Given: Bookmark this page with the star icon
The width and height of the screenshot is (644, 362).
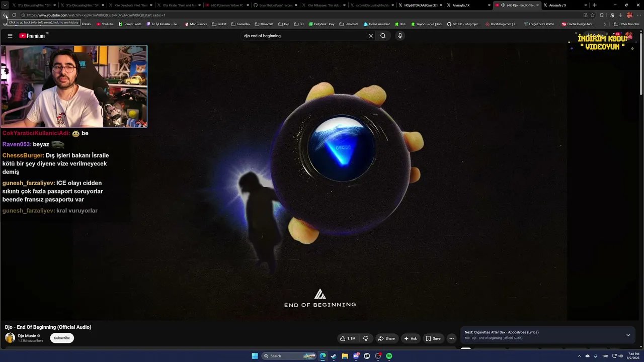Looking at the screenshot, I should [593, 15].
